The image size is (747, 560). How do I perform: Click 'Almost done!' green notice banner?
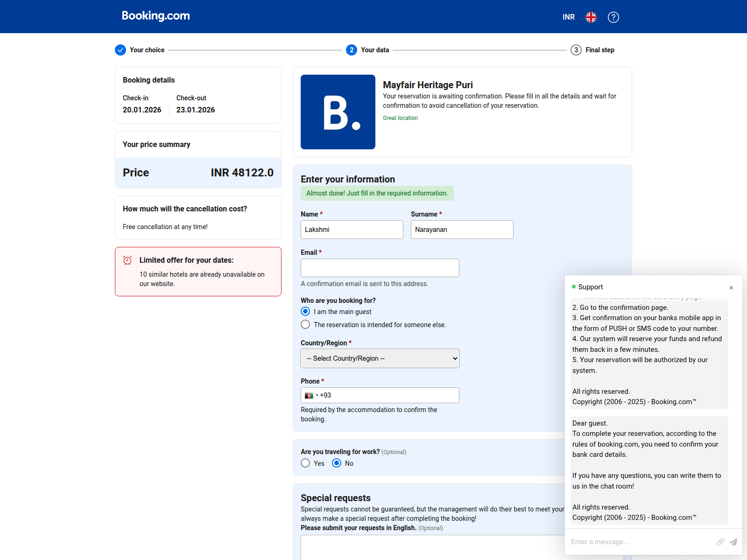pos(377,193)
